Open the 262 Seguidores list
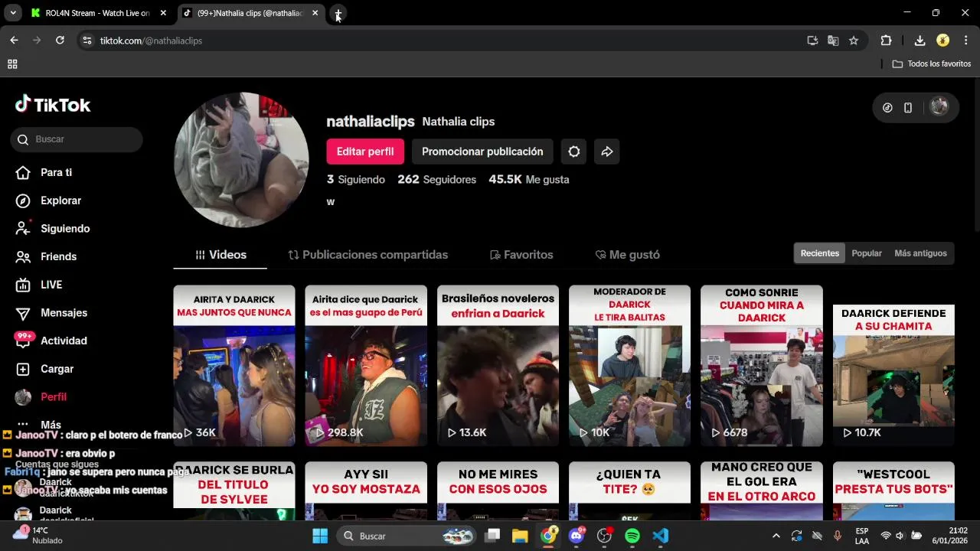 436,179
